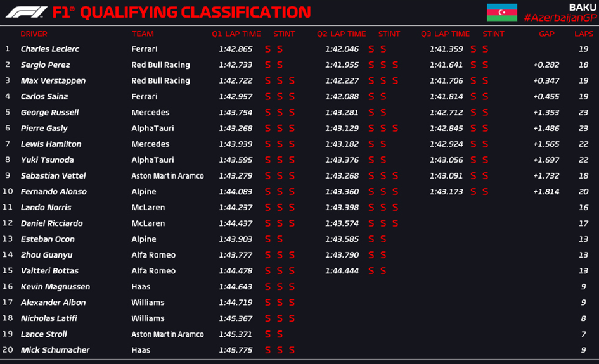Select the DRIVER column header
This screenshot has height=364, width=599.
click(34, 34)
